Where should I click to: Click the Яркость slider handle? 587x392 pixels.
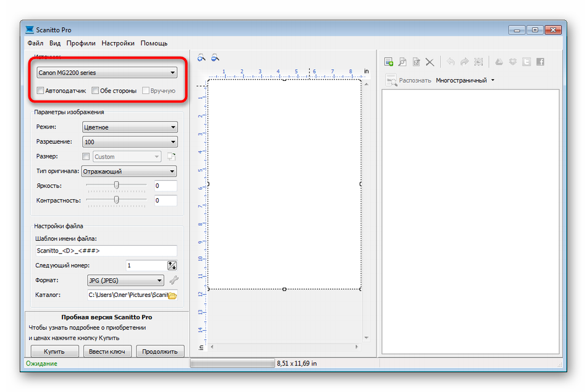click(x=116, y=185)
